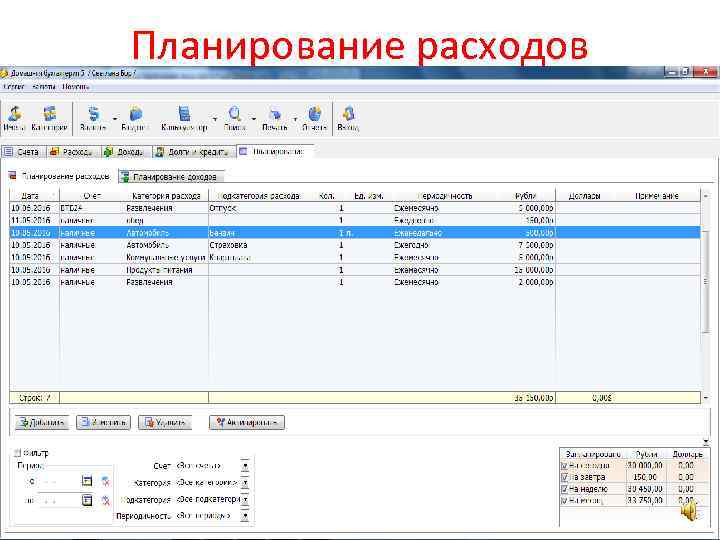Open the Категории toolbar icon
The width and height of the screenshot is (720, 540).
pos(49,118)
